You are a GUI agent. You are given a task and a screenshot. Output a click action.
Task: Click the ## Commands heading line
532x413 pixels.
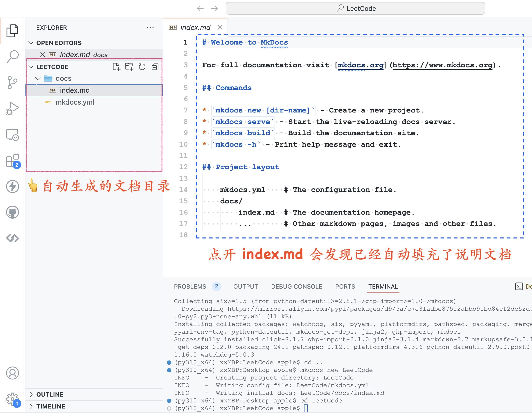coord(227,88)
